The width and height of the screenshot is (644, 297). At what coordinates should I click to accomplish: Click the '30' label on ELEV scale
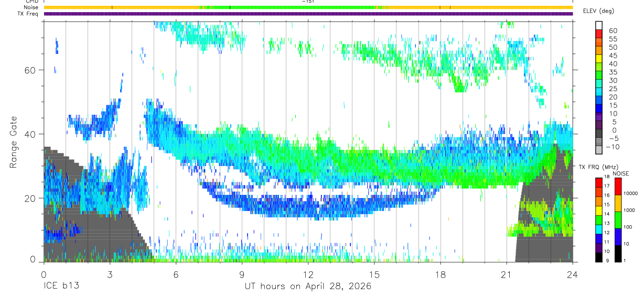pos(613,80)
